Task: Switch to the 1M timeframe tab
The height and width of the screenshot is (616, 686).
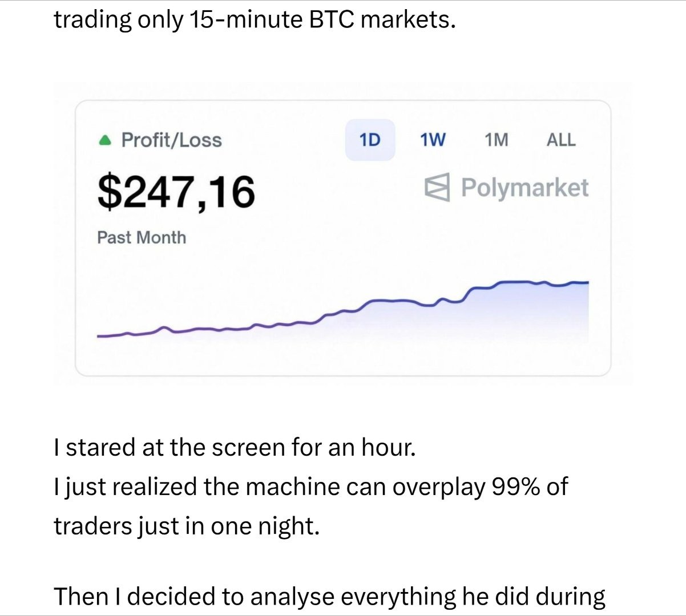Action: [496, 139]
